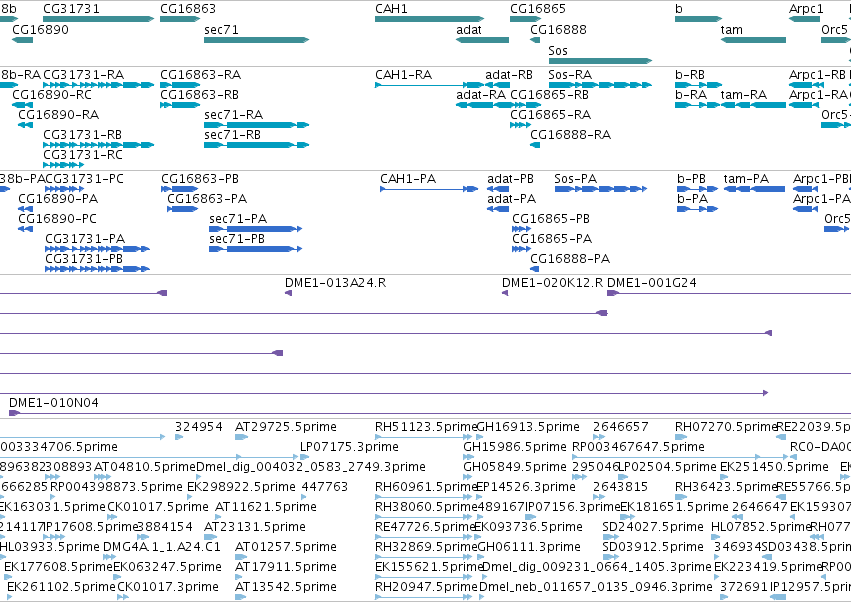Open the CG16888 gene label
The image size is (851, 602).
[558, 29]
